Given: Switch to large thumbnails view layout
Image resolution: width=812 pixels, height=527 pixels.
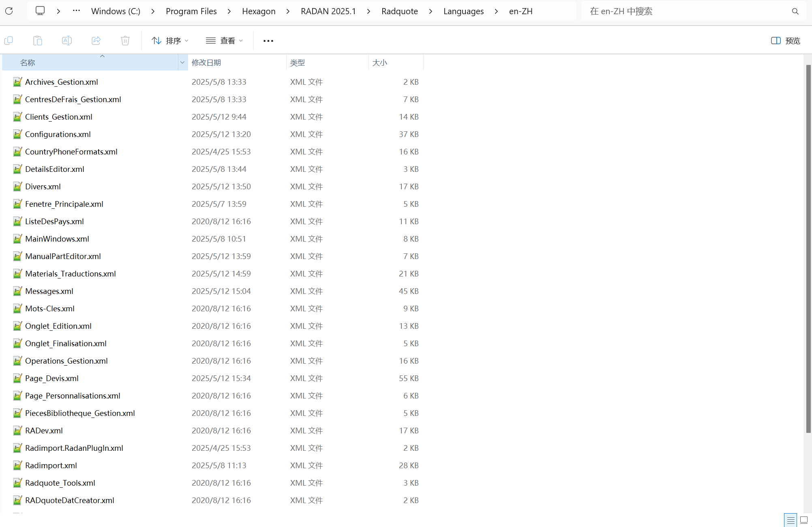Looking at the screenshot, I should [804, 520].
